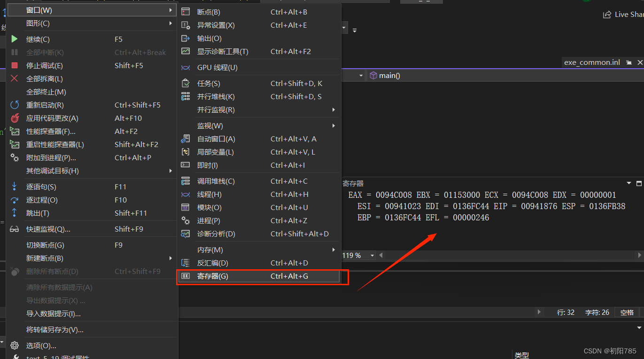This screenshot has height=359, width=644.
Task: Select Threads (线程) menu entry
Action: click(258, 194)
